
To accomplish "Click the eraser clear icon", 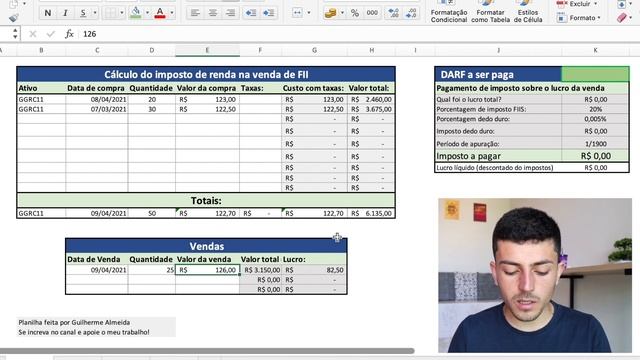I will (x=622, y=18).
